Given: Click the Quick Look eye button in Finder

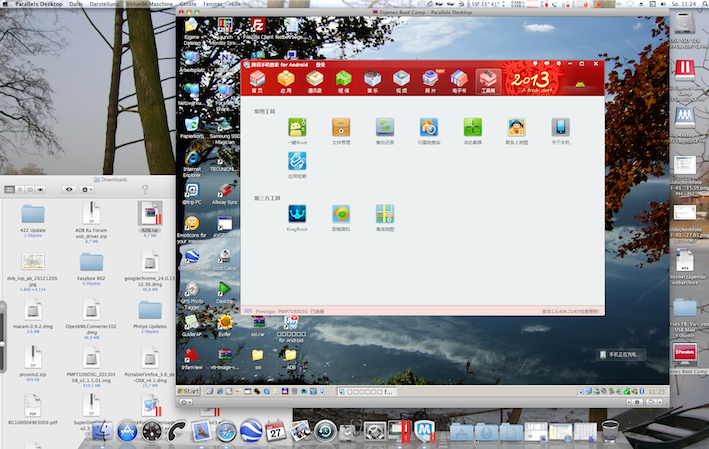Looking at the screenshot, I should point(69,189).
